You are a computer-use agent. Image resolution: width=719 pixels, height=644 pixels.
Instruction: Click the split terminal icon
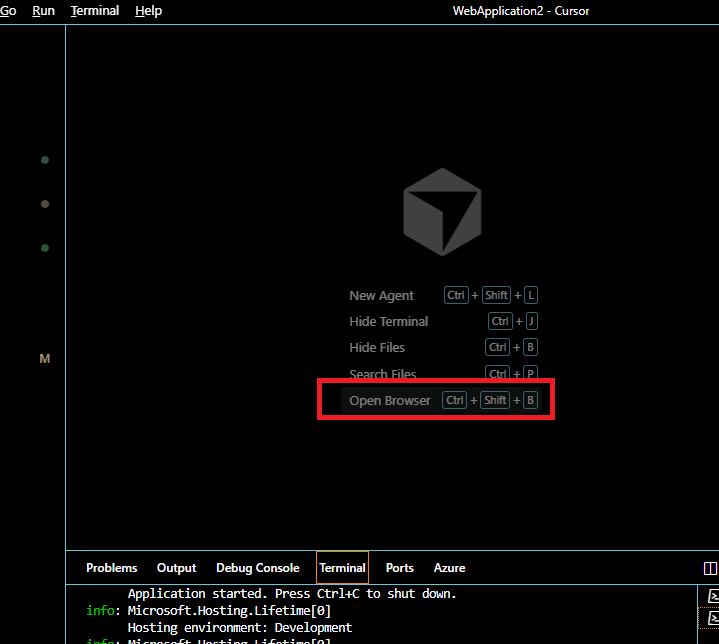[710, 568]
